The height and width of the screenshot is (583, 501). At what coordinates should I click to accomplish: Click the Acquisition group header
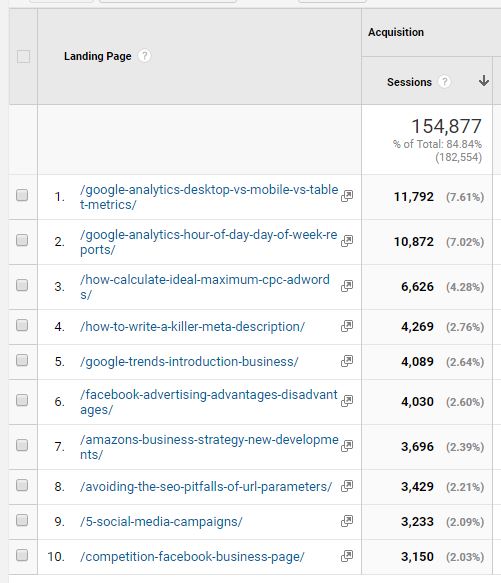pyautogui.click(x=396, y=32)
